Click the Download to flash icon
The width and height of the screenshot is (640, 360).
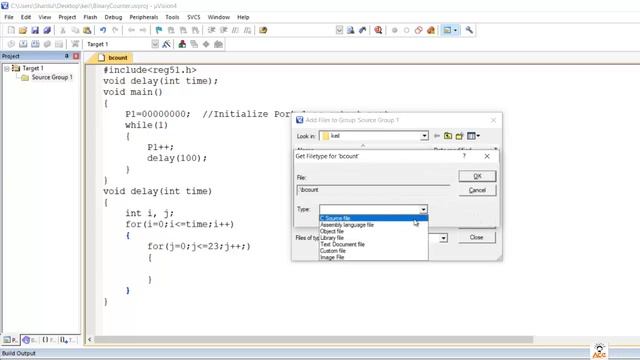click(x=75, y=44)
